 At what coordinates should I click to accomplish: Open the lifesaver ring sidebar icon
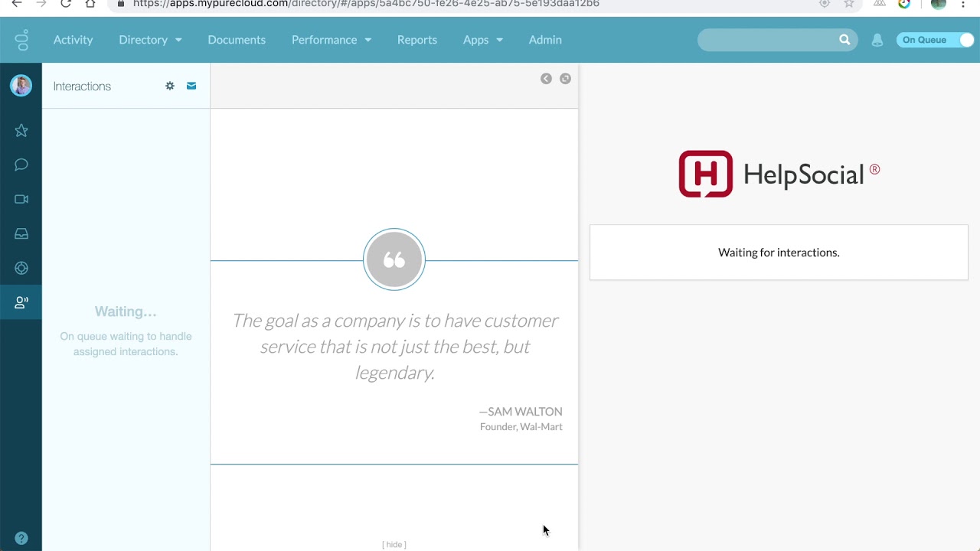coord(21,268)
